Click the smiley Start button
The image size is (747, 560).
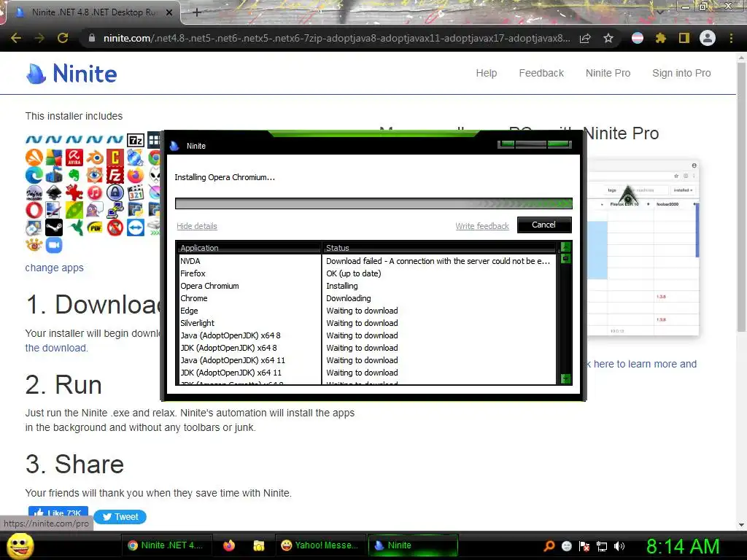coord(20,545)
